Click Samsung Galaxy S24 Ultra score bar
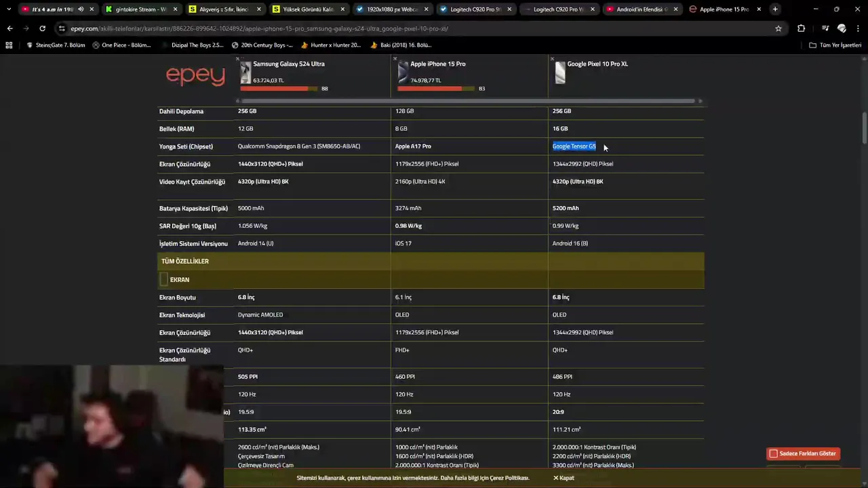The height and width of the screenshot is (488, 868). 279,88
